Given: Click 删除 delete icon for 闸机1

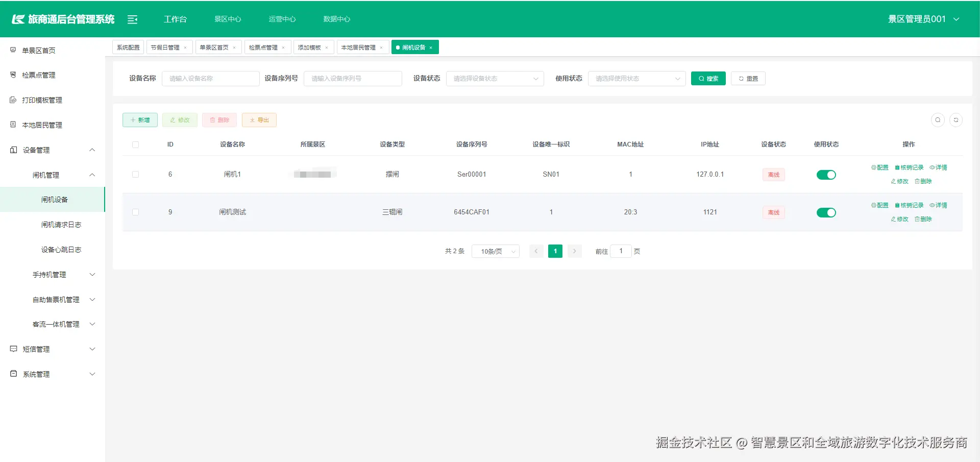Looking at the screenshot, I should pyautogui.click(x=923, y=181).
